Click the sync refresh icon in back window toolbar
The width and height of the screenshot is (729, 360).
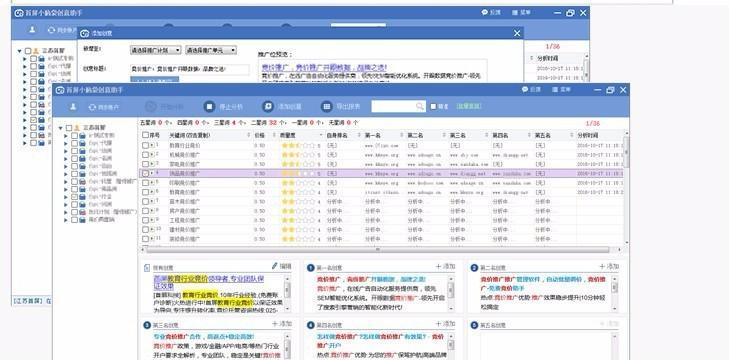point(51,30)
